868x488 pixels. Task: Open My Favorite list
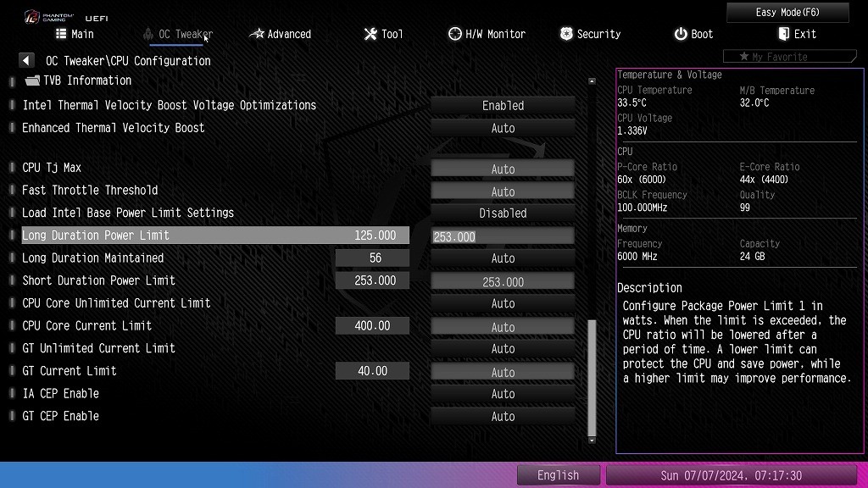pyautogui.click(x=789, y=57)
